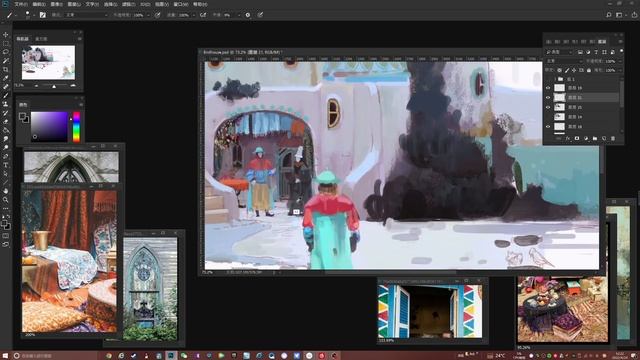
Task: Open flow slider arrow in options bar
Action: tap(193, 15)
